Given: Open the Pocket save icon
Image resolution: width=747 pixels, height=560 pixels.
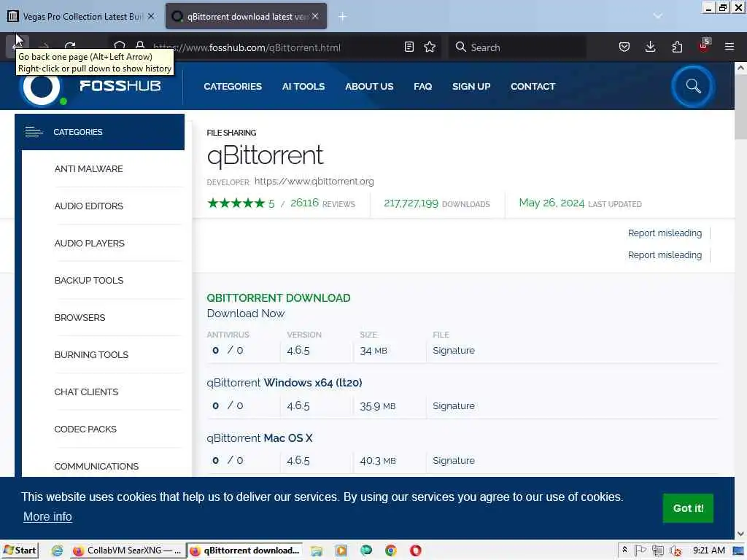Looking at the screenshot, I should click(x=624, y=47).
